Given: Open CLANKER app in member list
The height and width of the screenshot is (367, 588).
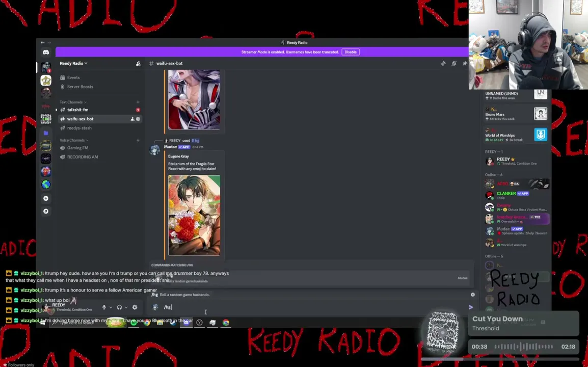Looking at the screenshot, I should click(x=516, y=195).
